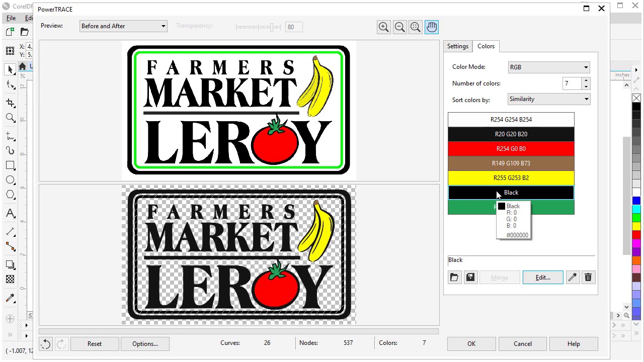Switch to the Colors tab
This screenshot has height=362, width=644.
pos(486,46)
